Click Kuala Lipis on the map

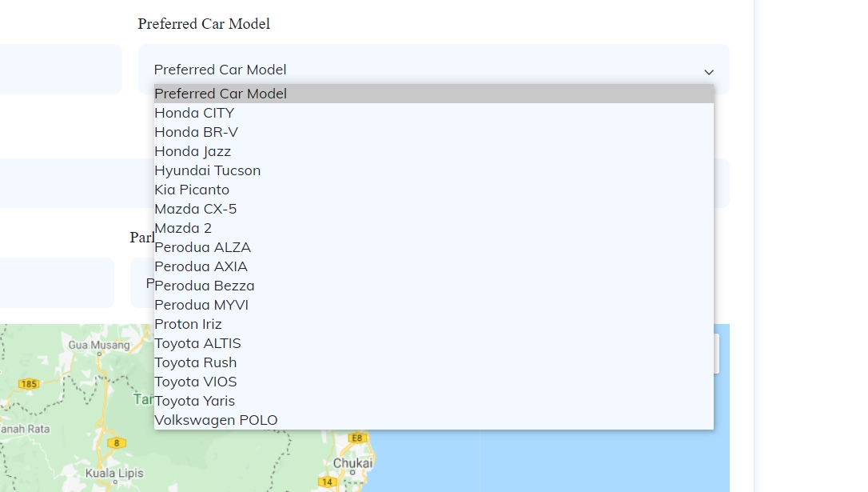114,473
